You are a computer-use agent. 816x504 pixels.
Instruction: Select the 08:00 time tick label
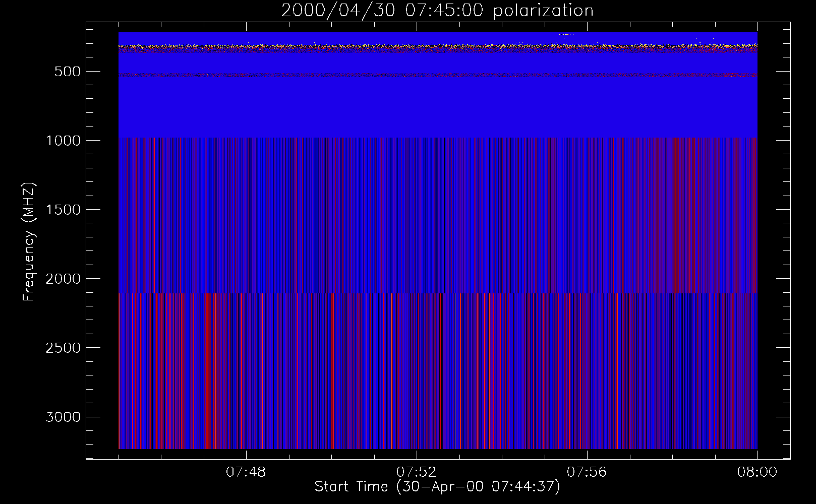tap(757, 472)
